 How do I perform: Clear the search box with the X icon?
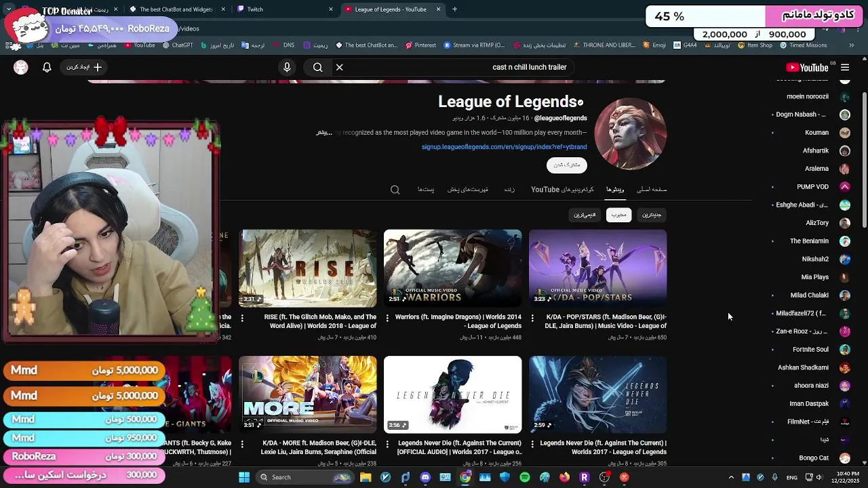click(340, 67)
